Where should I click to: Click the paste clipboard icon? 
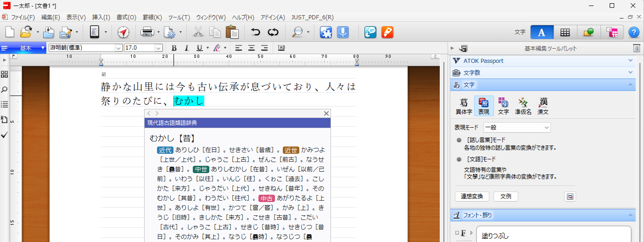click(232, 32)
